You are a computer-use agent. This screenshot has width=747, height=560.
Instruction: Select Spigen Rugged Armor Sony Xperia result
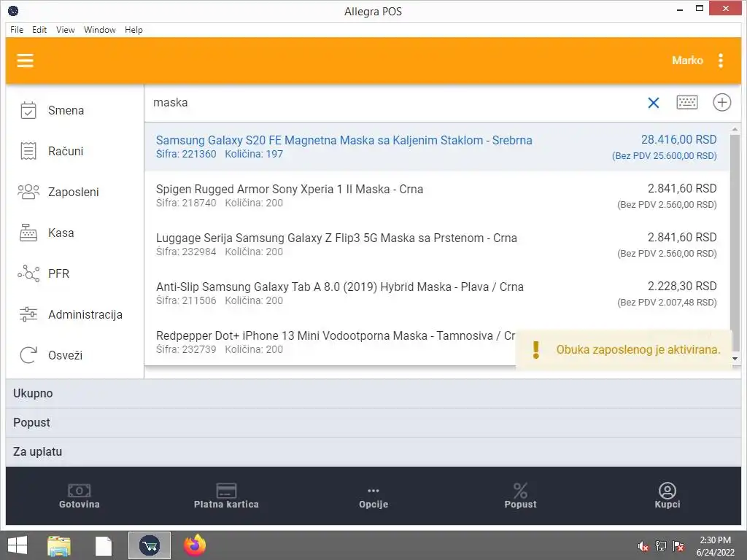pos(436,195)
